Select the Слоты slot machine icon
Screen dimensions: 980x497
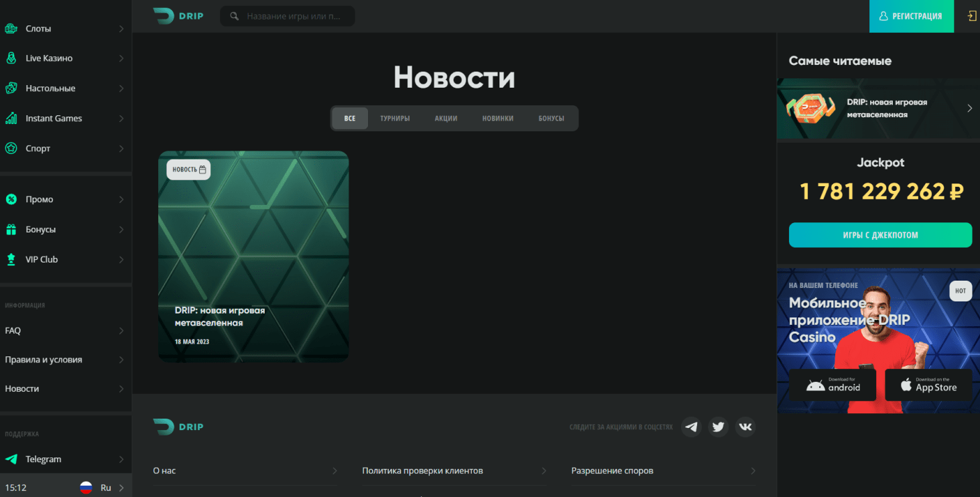click(x=11, y=29)
